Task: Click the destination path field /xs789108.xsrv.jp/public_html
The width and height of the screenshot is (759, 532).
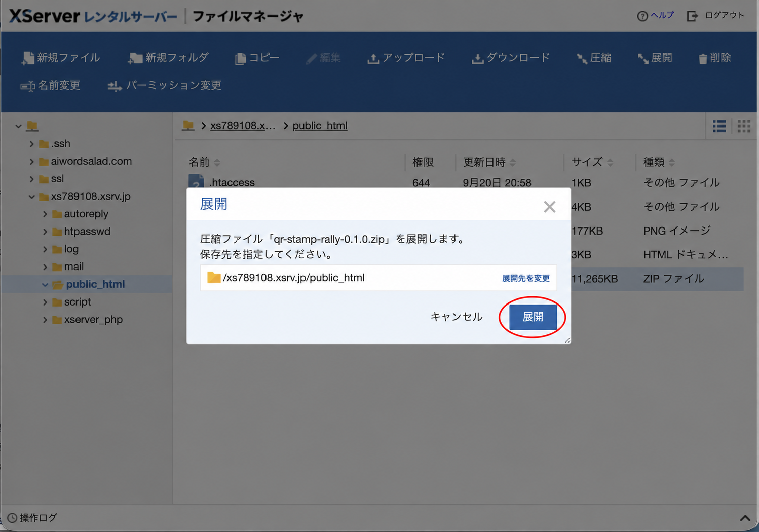Action: (378, 278)
